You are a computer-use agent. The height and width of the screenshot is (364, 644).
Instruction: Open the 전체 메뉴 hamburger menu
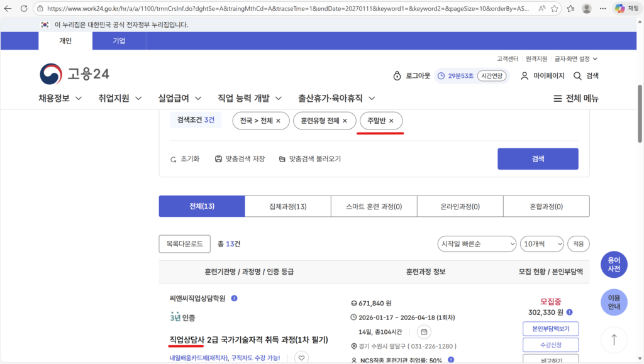(x=558, y=98)
